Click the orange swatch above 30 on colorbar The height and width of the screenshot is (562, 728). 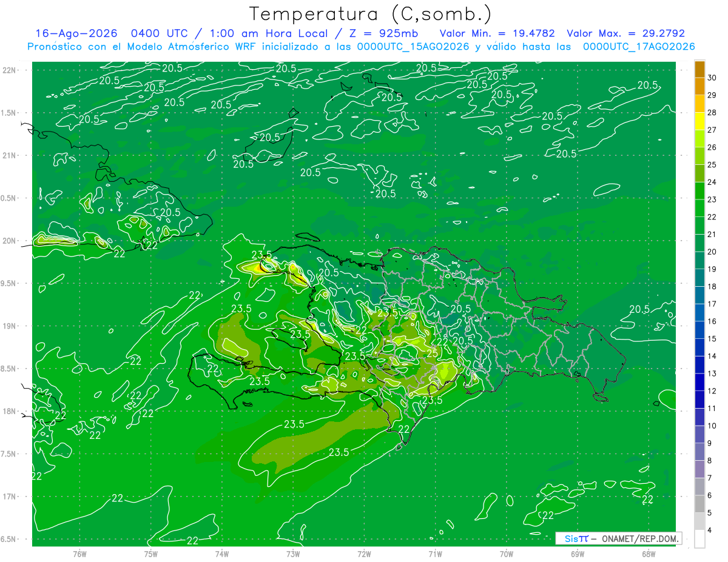click(700, 70)
